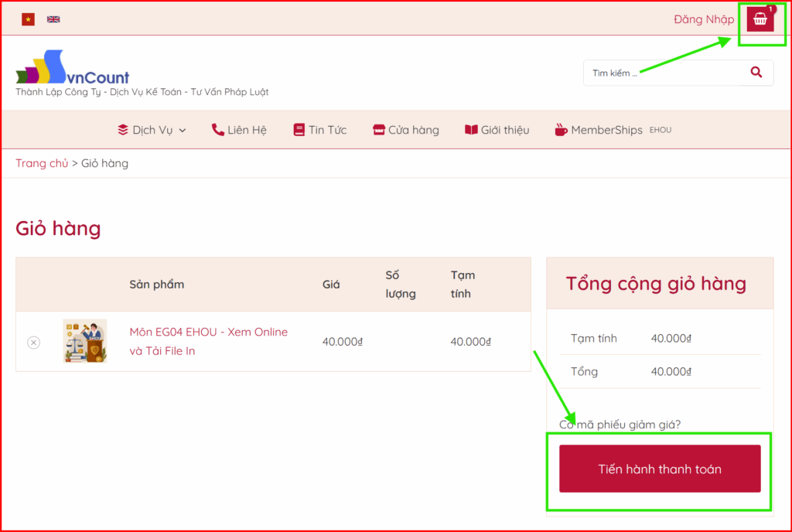
Task: Click the magnifier search icon
Action: [756, 72]
